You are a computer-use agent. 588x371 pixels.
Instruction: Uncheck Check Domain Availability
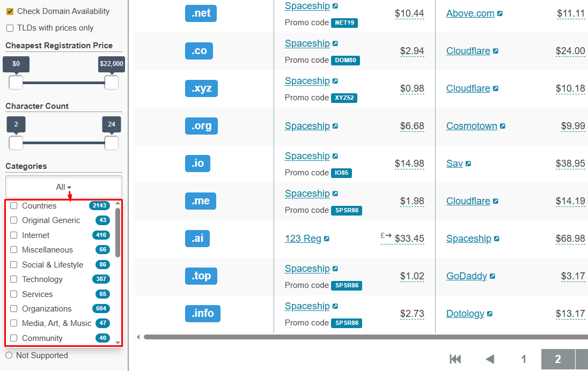10,12
